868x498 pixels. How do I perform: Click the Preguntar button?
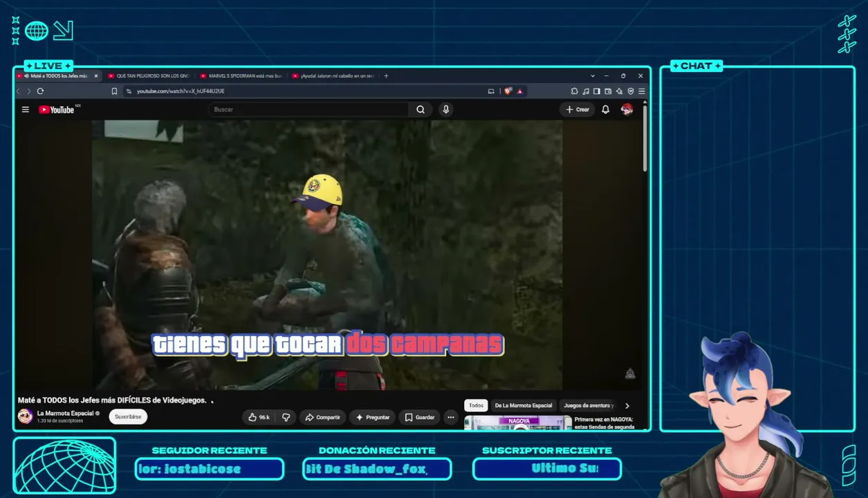click(372, 417)
